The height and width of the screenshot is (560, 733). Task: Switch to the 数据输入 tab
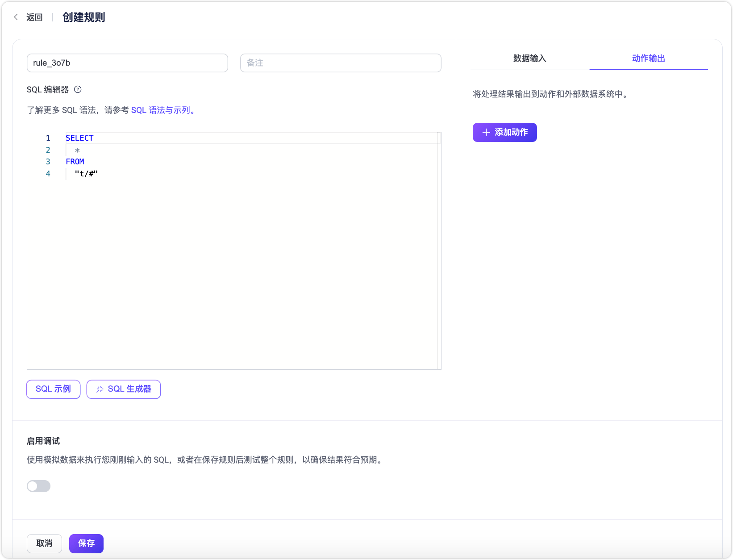[529, 59]
